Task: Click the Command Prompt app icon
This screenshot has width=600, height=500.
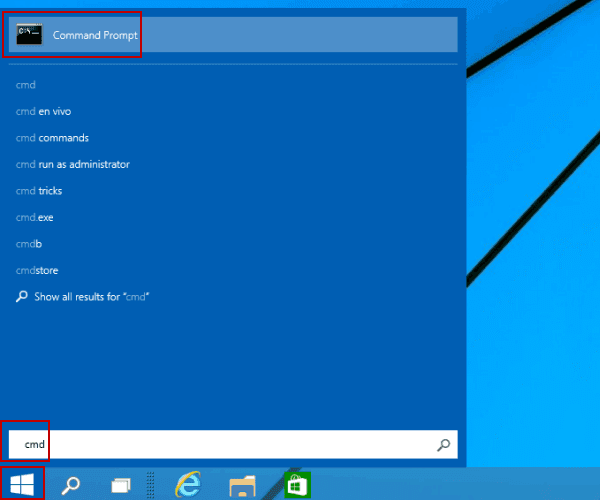Action: tap(29, 34)
